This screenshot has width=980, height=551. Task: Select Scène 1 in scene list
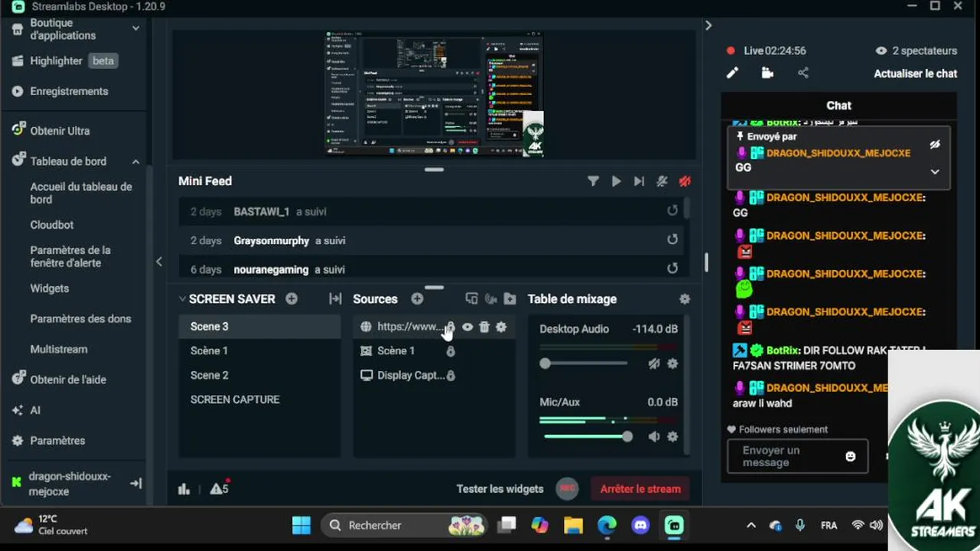point(259,350)
